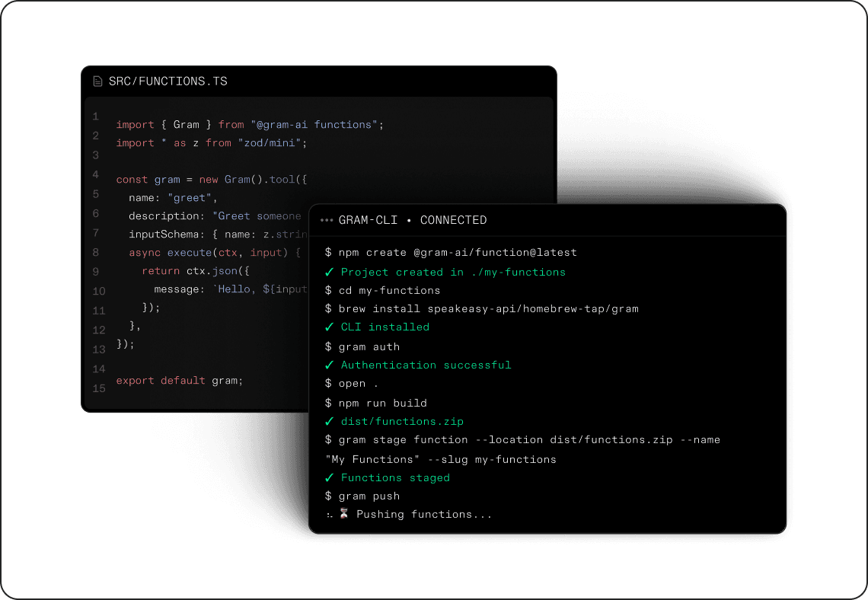Image resolution: width=868 pixels, height=600 pixels.
Task: Click the gram push command line
Action: click(369, 496)
